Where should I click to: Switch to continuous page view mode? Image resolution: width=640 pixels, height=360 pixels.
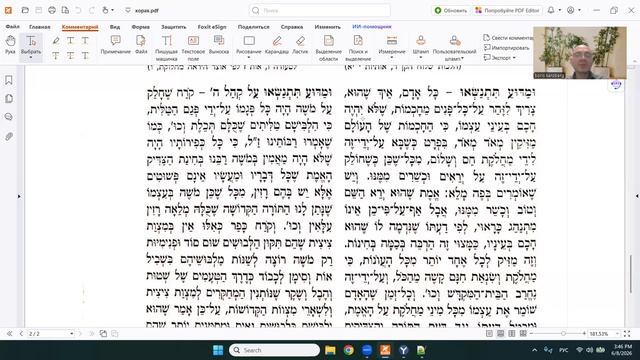pos(500,334)
